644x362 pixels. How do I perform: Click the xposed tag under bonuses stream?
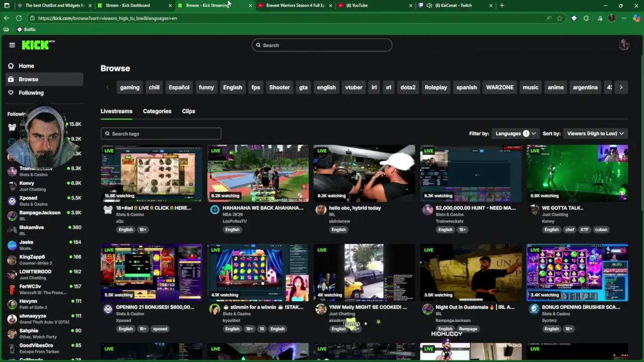point(160,329)
